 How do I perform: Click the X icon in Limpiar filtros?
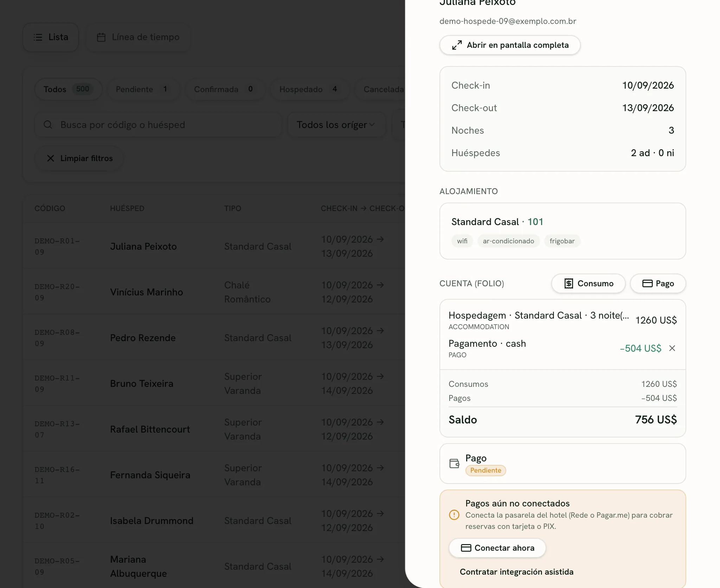51,158
